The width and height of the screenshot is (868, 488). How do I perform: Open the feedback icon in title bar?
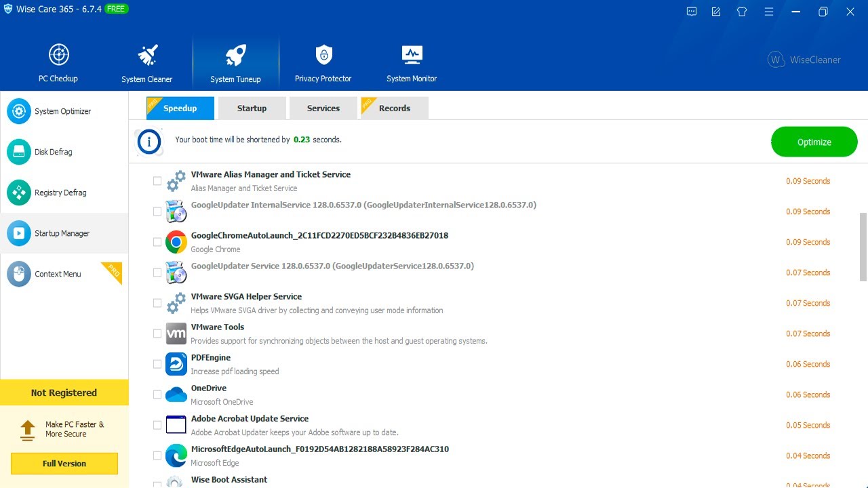tap(716, 12)
